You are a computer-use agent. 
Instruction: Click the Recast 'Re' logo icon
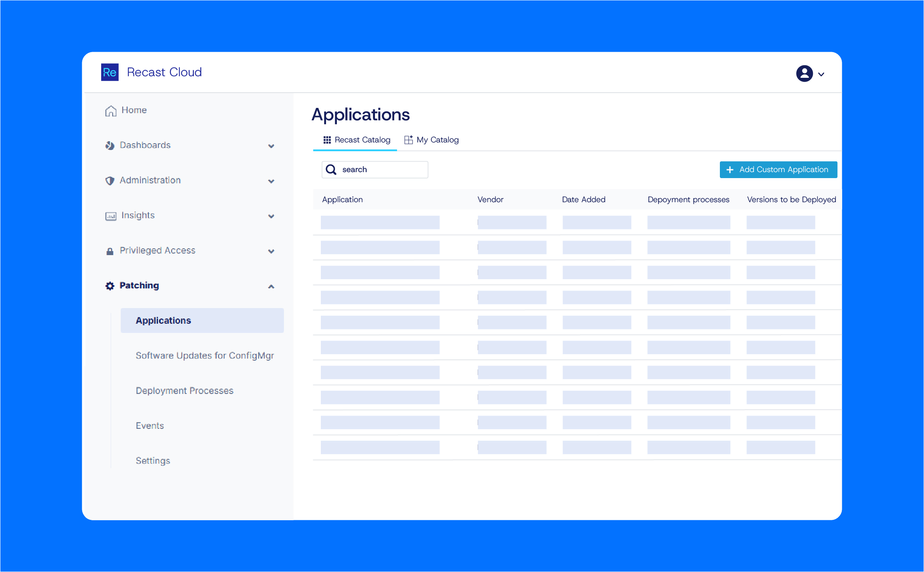(x=109, y=72)
